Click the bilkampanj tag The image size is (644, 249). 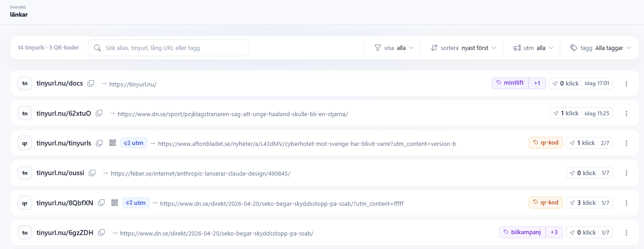coord(522,232)
